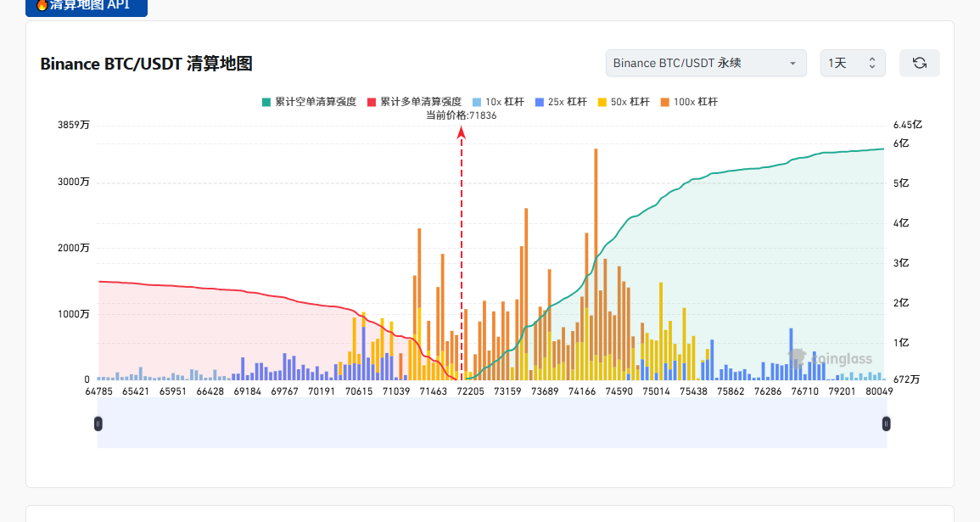
Task: Click the right axis value 3亿
Action: 901,263
